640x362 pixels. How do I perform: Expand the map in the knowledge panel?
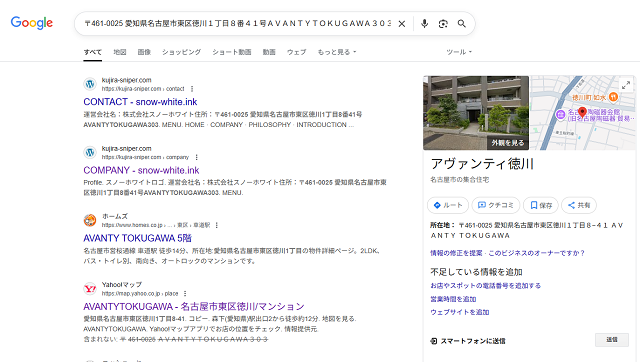(626, 85)
